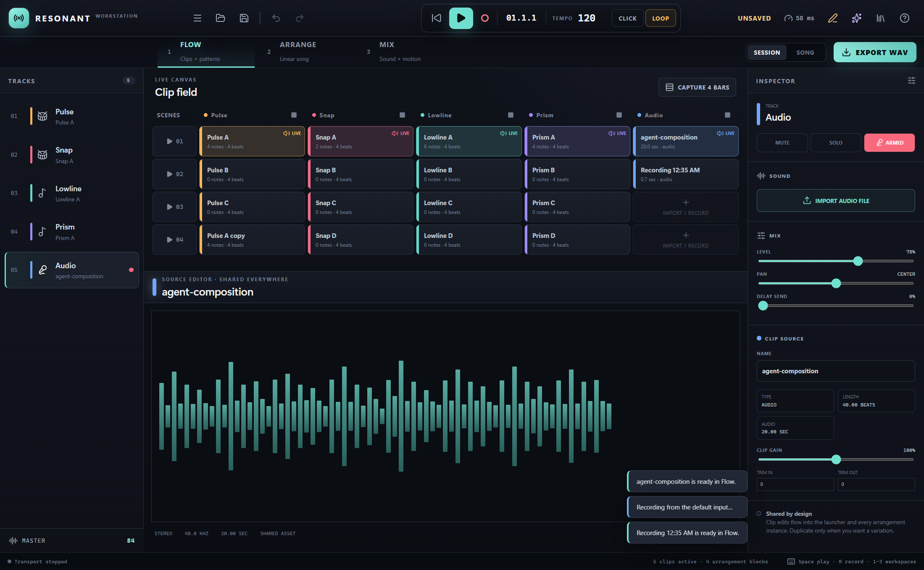Toggle LOOP mode

(661, 18)
